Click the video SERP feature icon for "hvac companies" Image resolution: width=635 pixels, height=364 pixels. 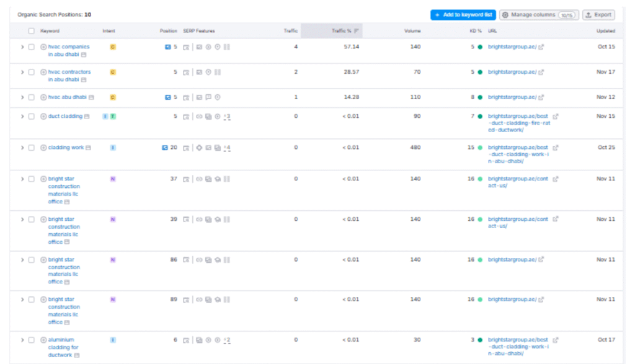(208, 47)
